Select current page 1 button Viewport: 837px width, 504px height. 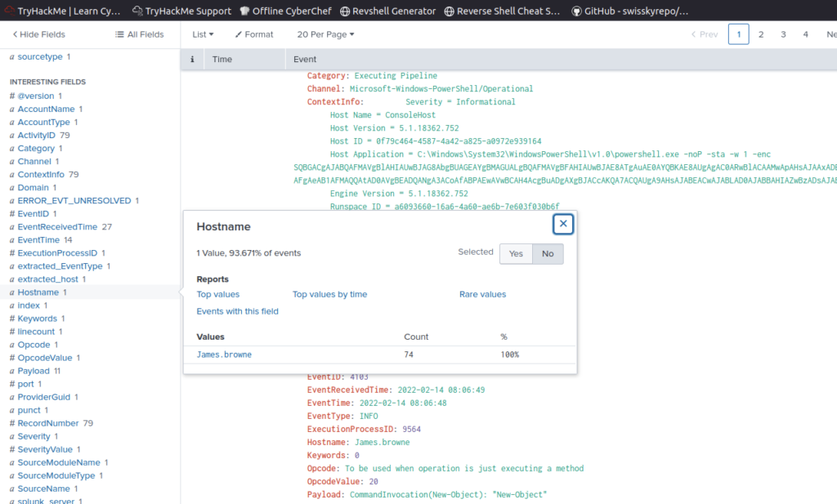[x=739, y=34]
